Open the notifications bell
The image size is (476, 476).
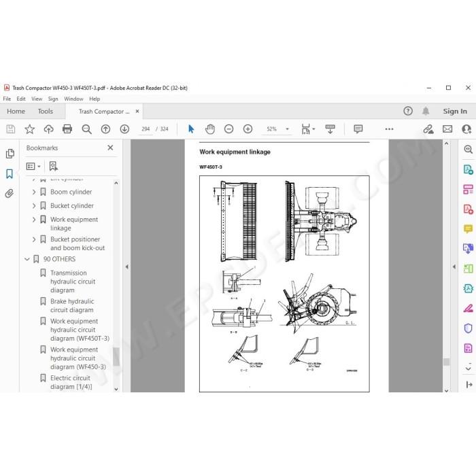click(x=426, y=111)
